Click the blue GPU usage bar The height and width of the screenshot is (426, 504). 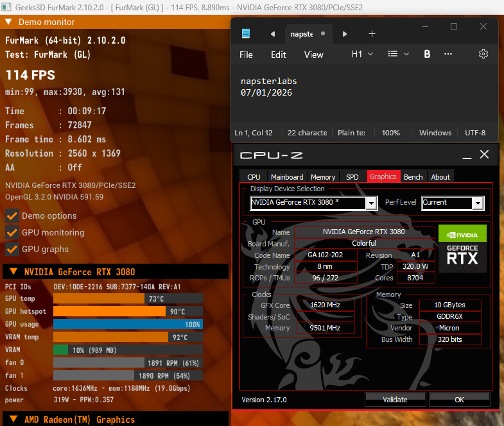click(128, 324)
